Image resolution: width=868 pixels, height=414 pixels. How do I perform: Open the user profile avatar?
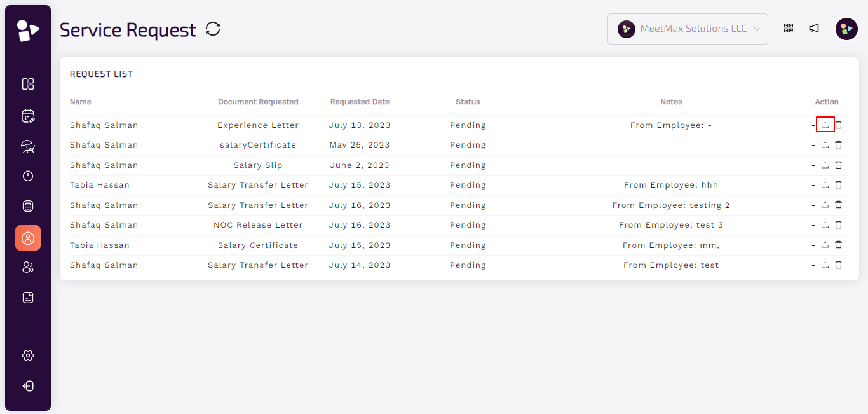coord(846,29)
